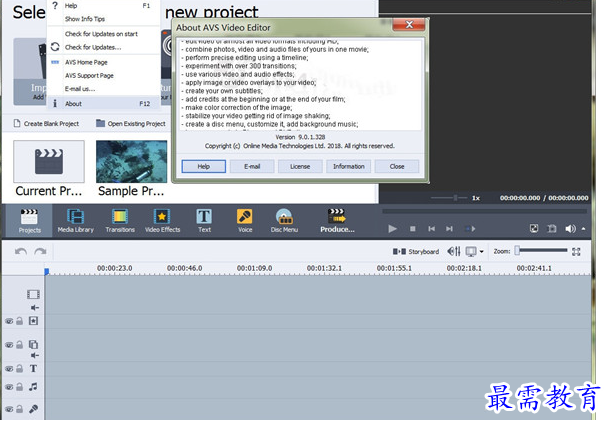This screenshot has height=429, width=609.
Task: Switch preview to full screen
Action: click(x=534, y=229)
